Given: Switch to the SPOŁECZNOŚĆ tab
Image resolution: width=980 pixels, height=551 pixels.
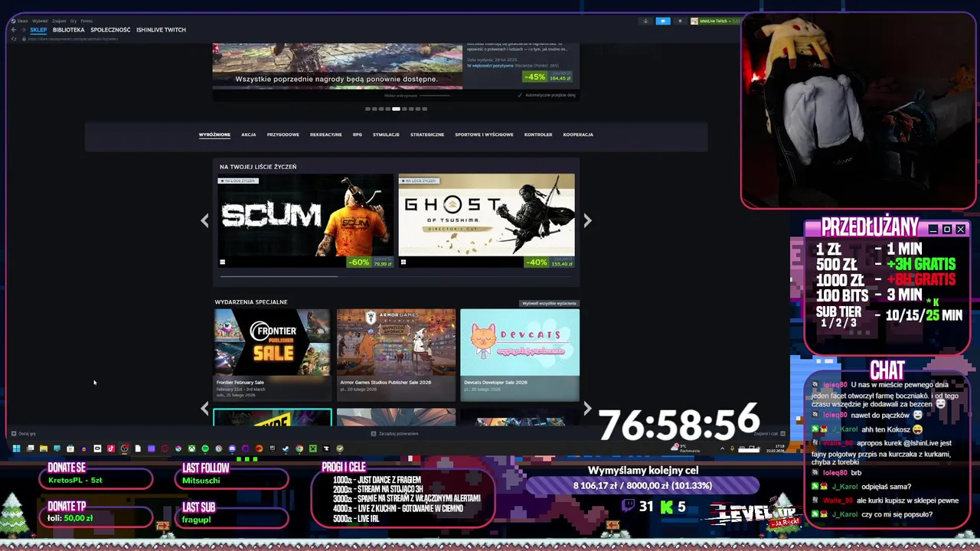Looking at the screenshot, I should pos(110,30).
